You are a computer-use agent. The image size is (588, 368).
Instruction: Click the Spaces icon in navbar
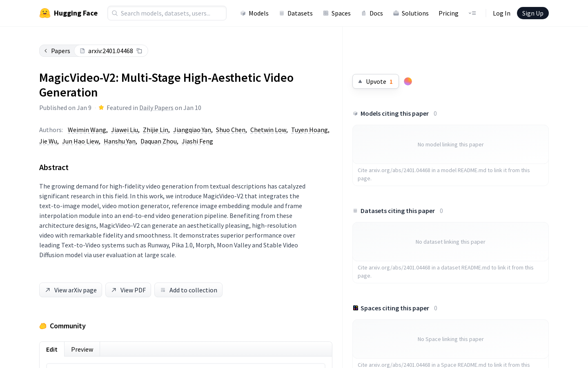326,13
